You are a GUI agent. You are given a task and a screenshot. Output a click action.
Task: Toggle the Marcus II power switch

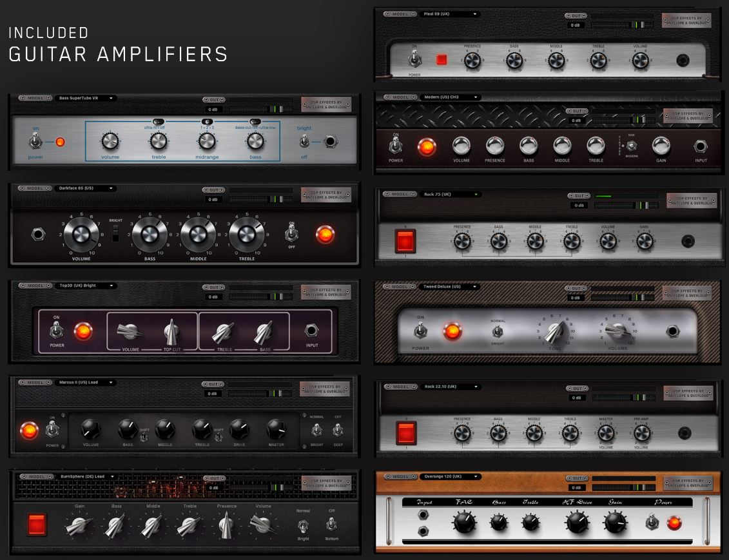click(52, 430)
